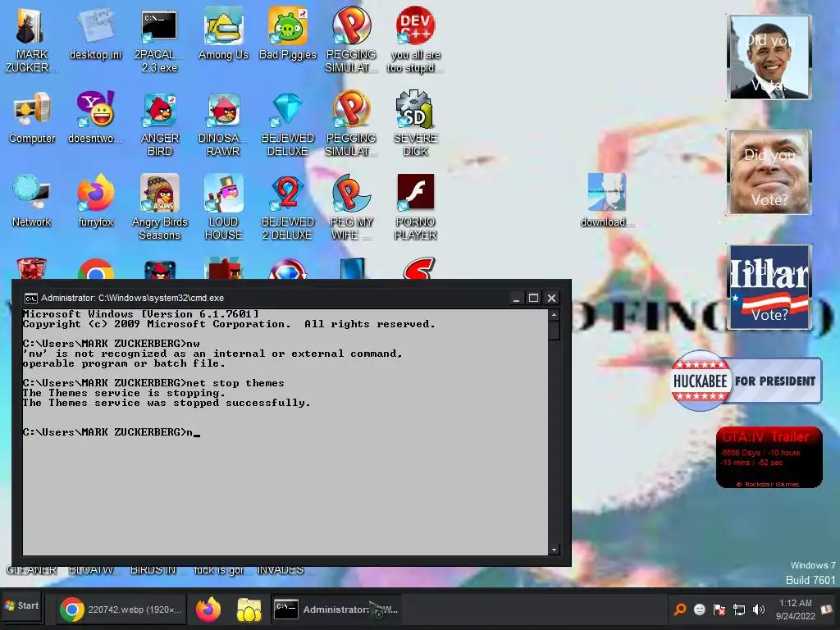Switch to Chrome 220742.webp taskbar button
Viewport: 840px width, 630px height.
tap(120, 609)
